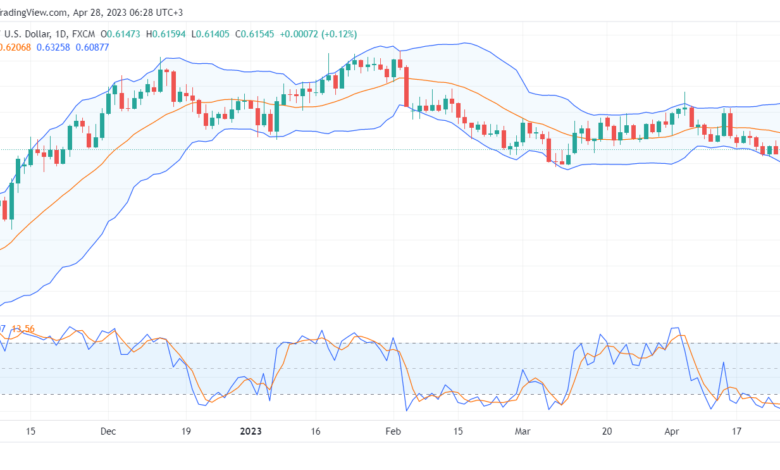
Task: Click the stochastic value 13.56 label
Action: pos(23,329)
